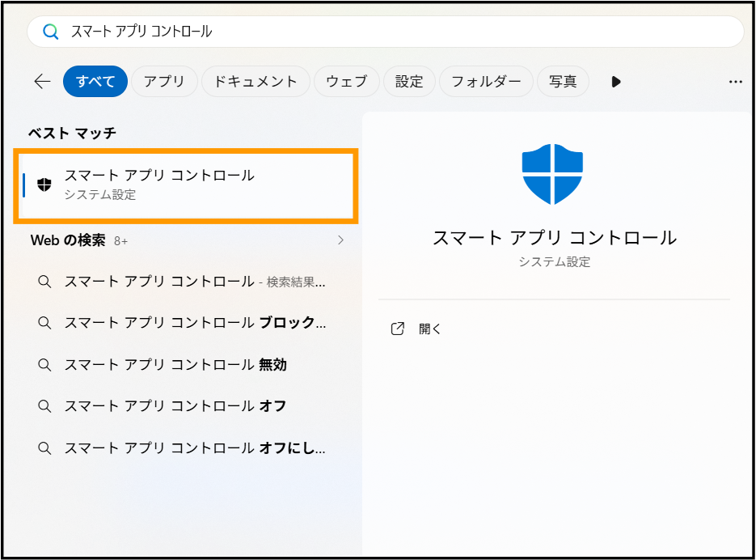
Task: Show more filters with the right triangle arrow
Action: [615, 82]
